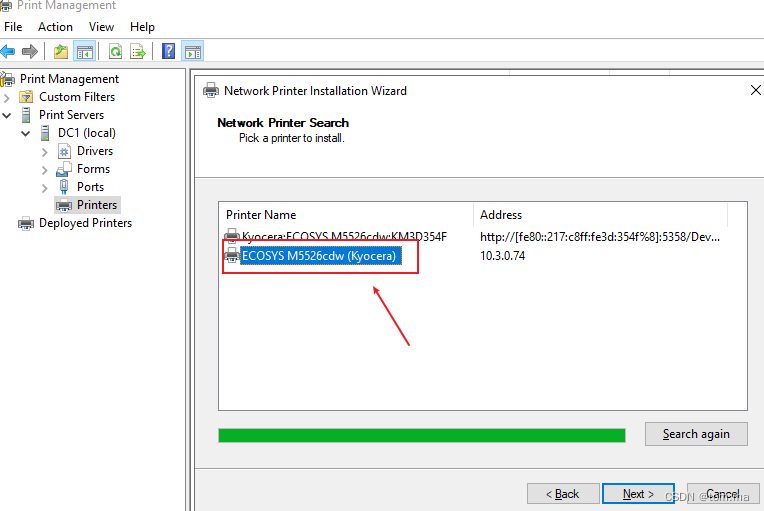Click the Refresh toolbar icon
The image size is (764, 511).
point(115,51)
